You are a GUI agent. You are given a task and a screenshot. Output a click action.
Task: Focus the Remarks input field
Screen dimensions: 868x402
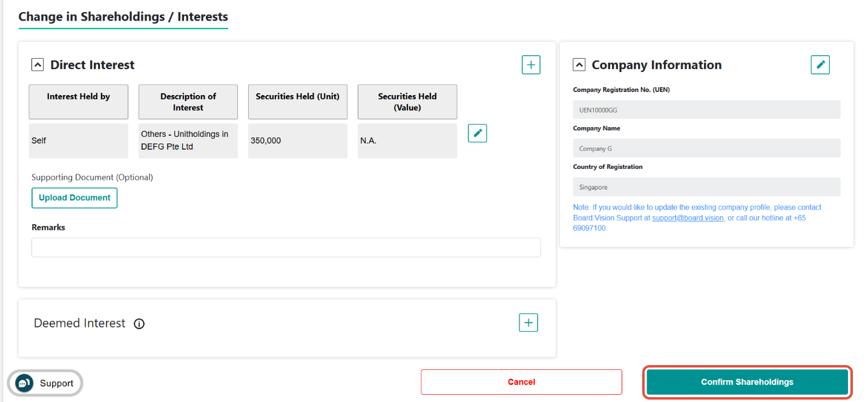tap(286, 247)
